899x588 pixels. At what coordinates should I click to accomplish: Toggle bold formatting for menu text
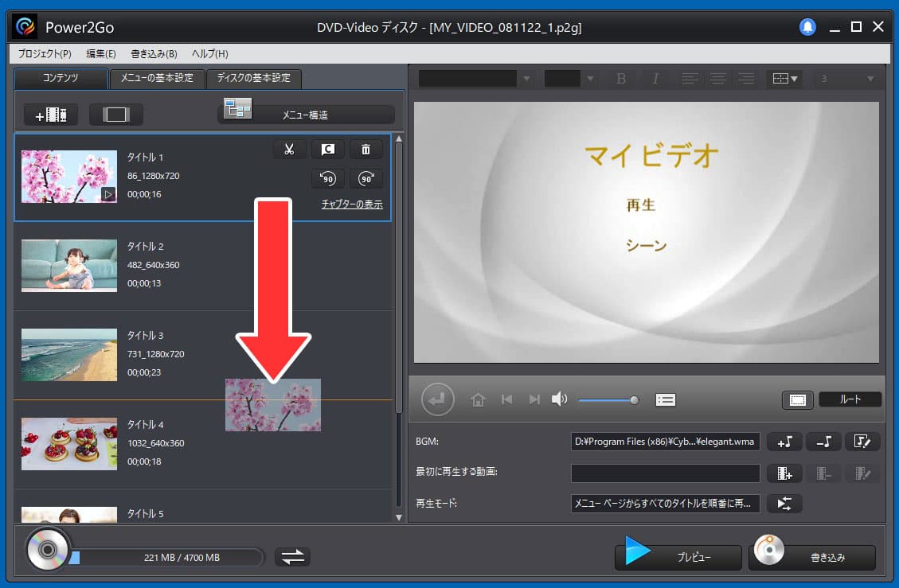pyautogui.click(x=622, y=79)
